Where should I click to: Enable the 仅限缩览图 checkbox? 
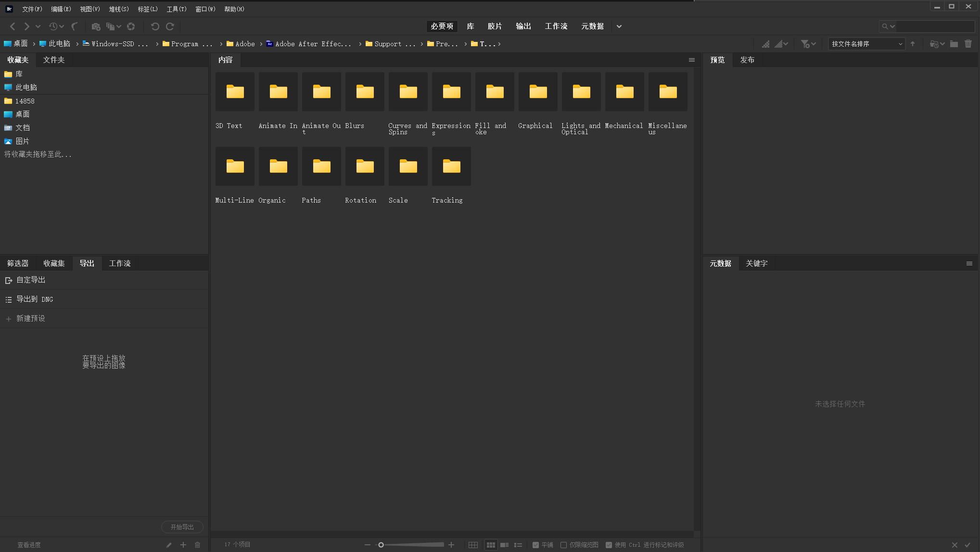pyautogui.click(x=563, y=545)
